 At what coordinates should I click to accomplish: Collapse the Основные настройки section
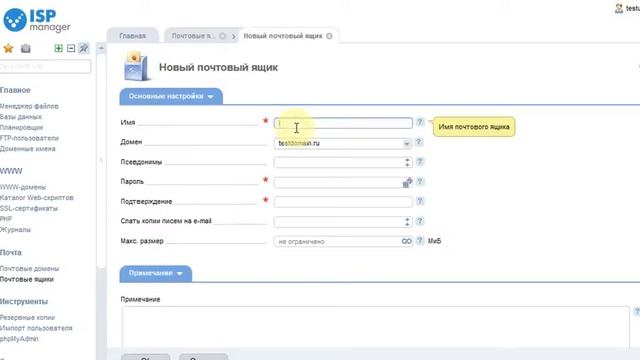pos(171,96)
